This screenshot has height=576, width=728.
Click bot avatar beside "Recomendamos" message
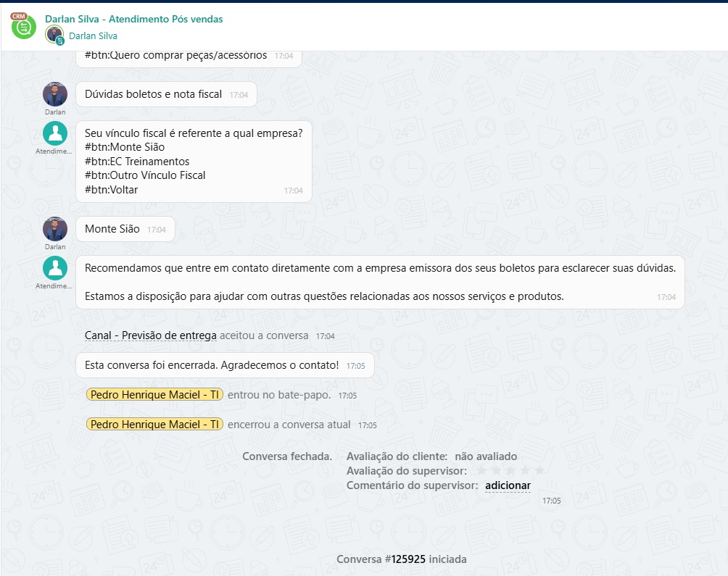[55, 268]
